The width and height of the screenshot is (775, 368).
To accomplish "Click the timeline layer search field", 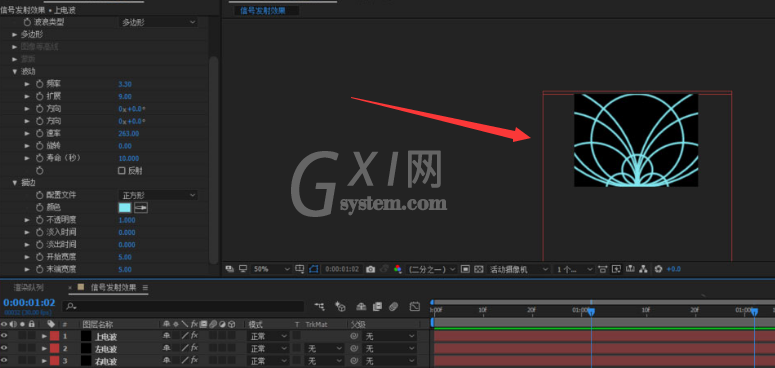I will [x=183, y=307].
